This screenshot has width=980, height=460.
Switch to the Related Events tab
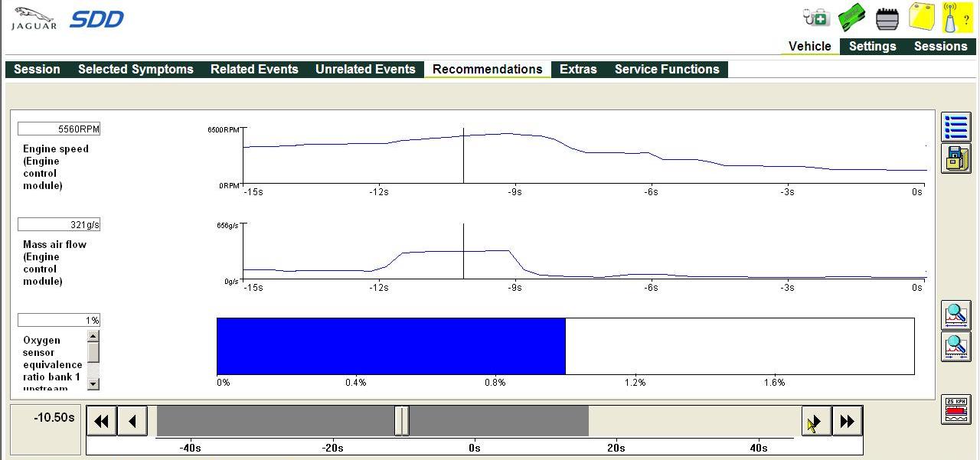[254, 69]
